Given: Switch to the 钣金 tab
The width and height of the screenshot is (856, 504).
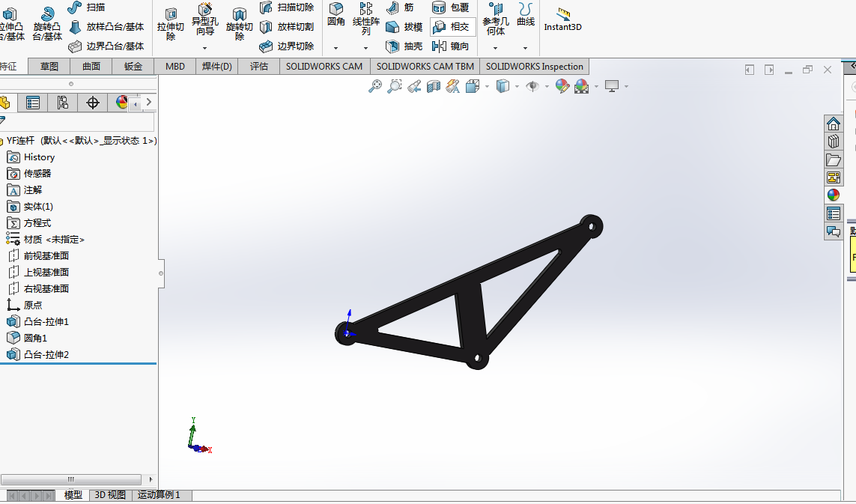Looking at the screenshot, I should 133,67.
